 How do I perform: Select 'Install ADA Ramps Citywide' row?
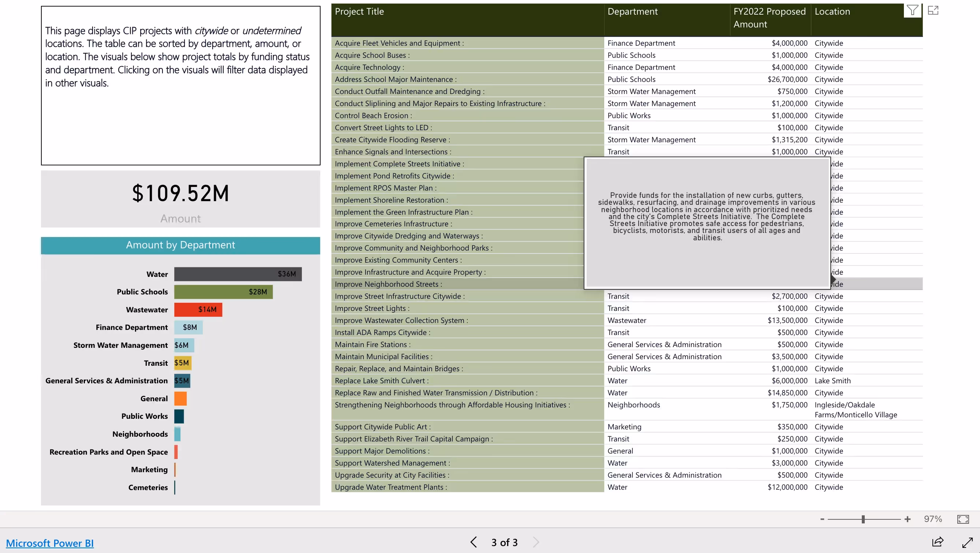(626, 332)
